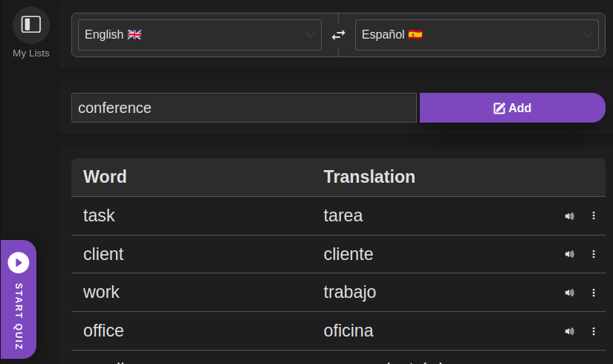Open more options menu for client
Viewport: 613px width, 364px height.
(x=593, y=254)
